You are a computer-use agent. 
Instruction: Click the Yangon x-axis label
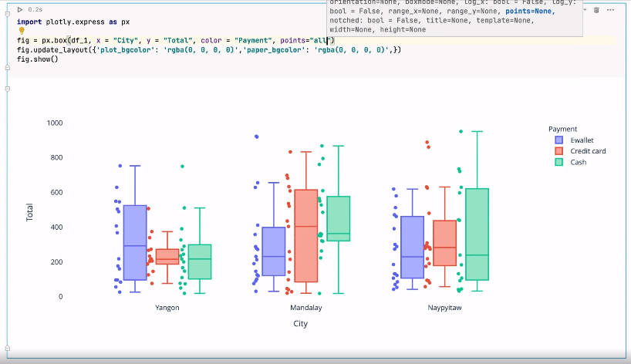167,307
